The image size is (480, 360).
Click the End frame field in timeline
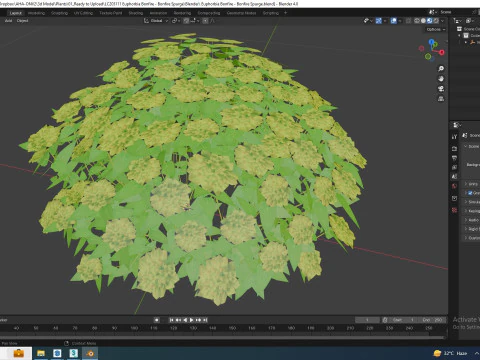pyautogui.click(x=432, y=320)
